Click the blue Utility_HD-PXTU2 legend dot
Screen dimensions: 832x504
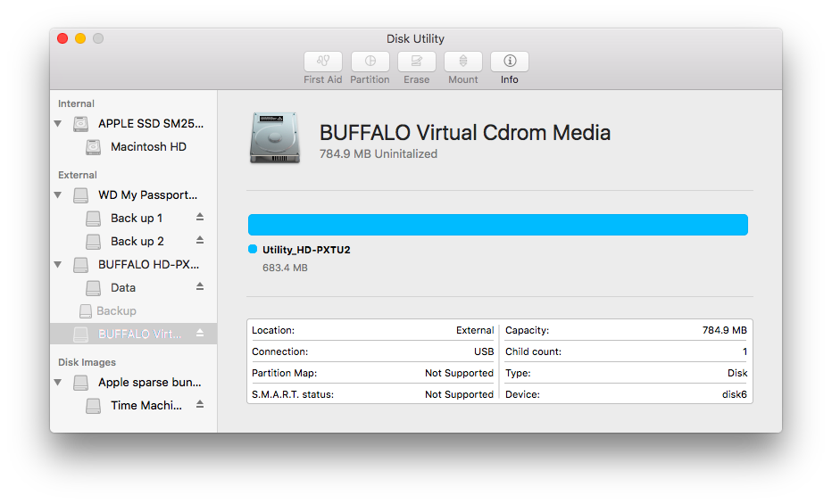[253, 250]
